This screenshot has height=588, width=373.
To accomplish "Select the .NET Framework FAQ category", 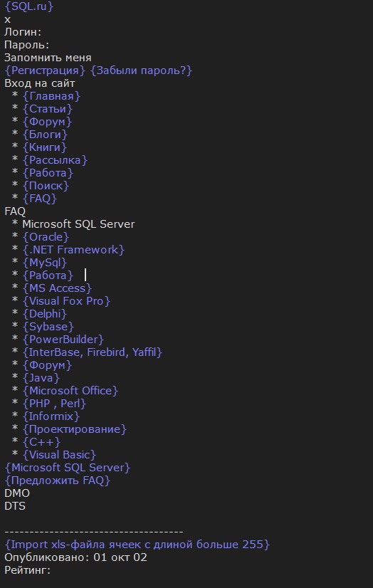I will [x=73, y=250].
